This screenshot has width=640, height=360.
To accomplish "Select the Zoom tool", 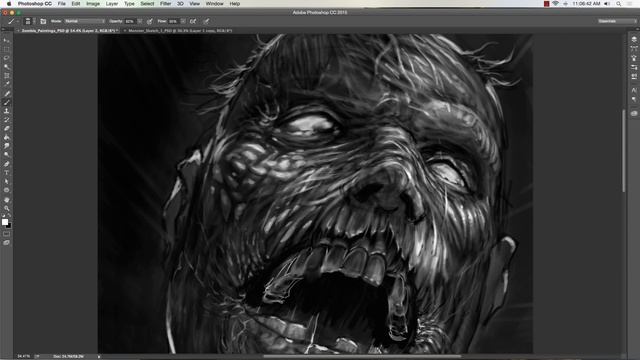I will [7, 208].
